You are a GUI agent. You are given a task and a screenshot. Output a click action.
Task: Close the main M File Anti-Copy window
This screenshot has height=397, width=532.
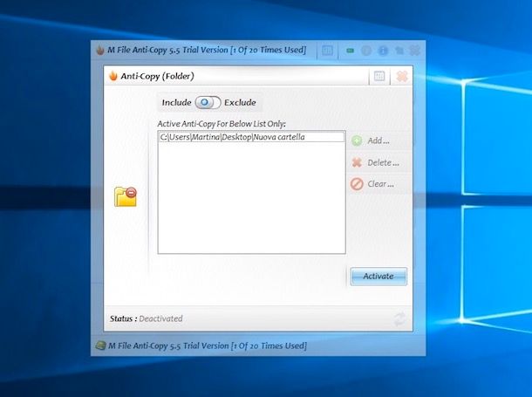point(415,51)
